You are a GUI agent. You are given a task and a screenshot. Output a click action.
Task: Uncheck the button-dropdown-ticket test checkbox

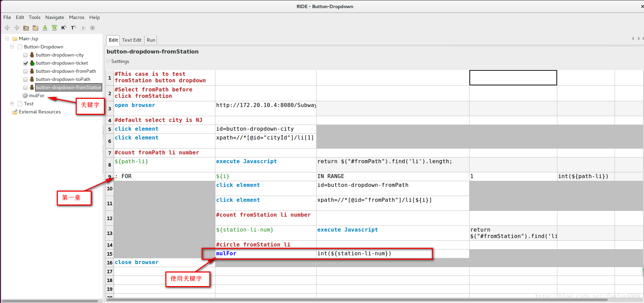click(x=25, y=63)
